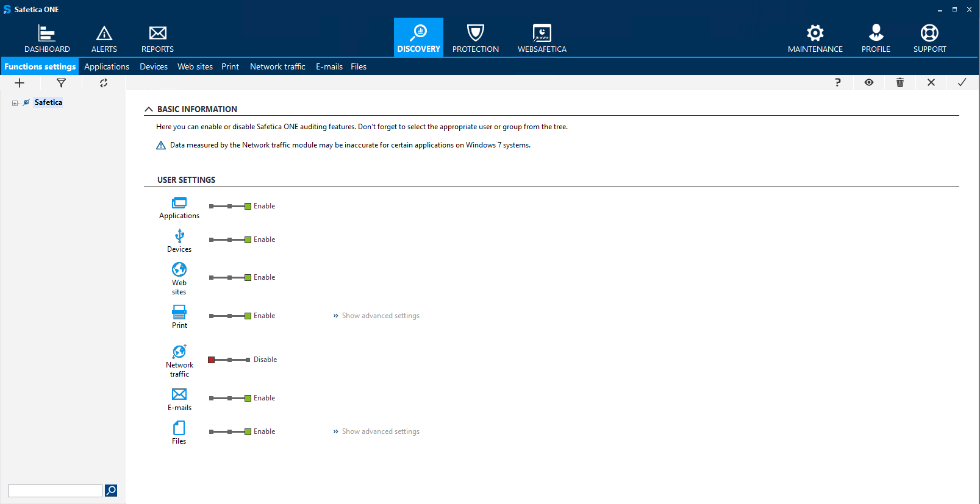Click the filter funnel icon
Image resolution: width=980 pixels, height=504 pixels.
pos(61,83)
